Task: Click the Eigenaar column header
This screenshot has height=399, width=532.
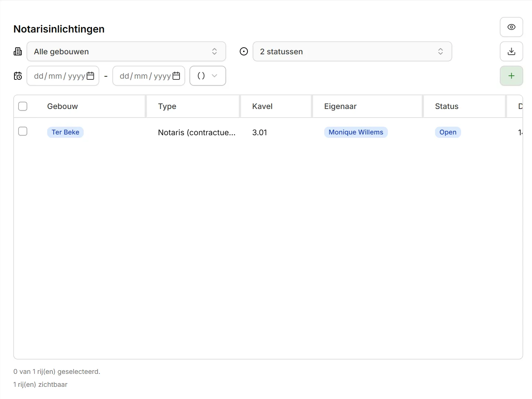Action: click(x=340, y=106)
